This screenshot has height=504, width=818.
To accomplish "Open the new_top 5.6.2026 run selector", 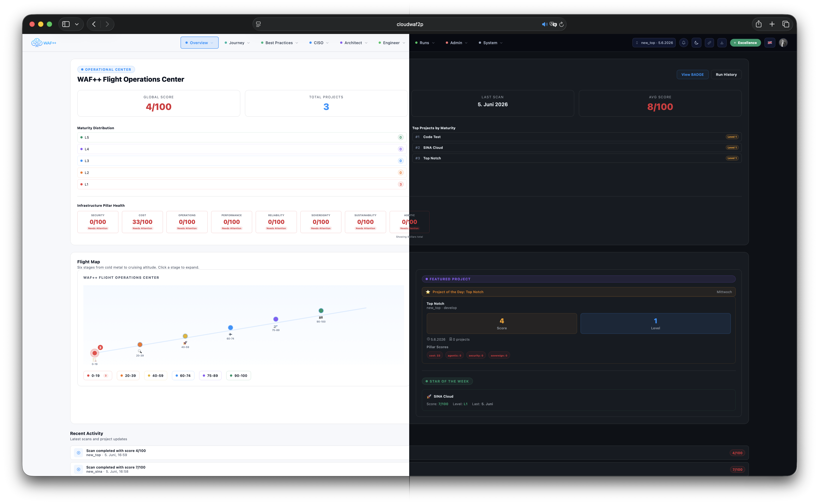I will click(654, 43).
